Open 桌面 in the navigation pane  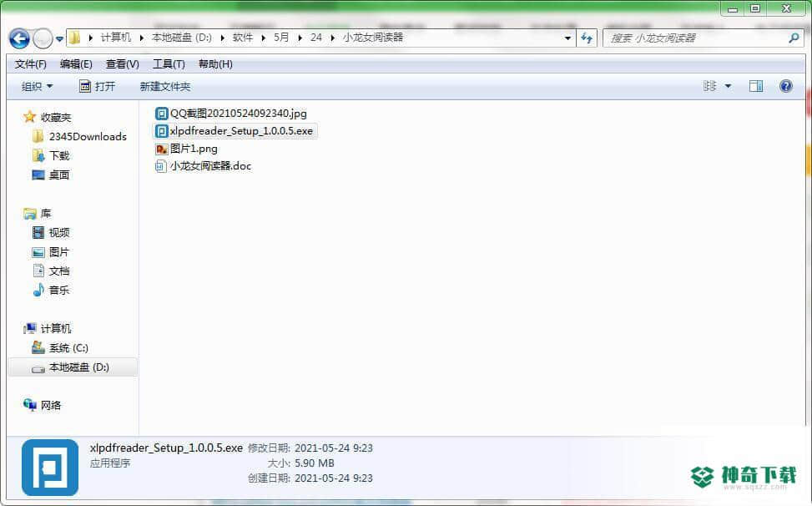click(x=59, y=175)
